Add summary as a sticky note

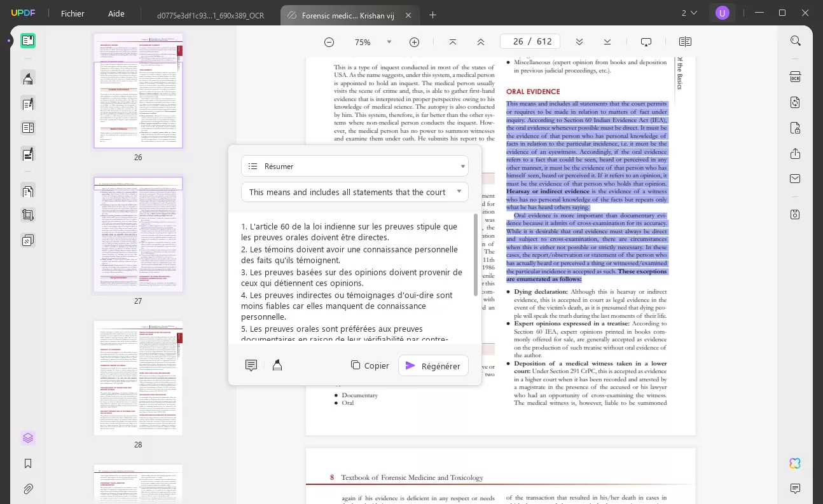pos(251,365)
